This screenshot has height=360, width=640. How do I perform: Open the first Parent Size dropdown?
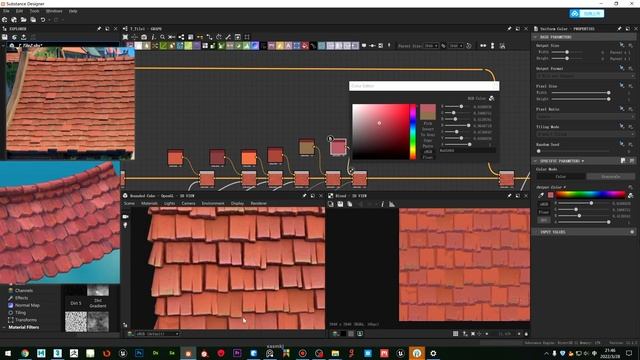[x=431, y=46]
